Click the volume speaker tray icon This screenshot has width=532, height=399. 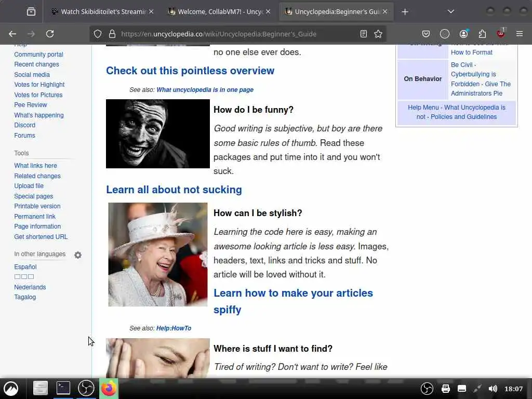493,389
